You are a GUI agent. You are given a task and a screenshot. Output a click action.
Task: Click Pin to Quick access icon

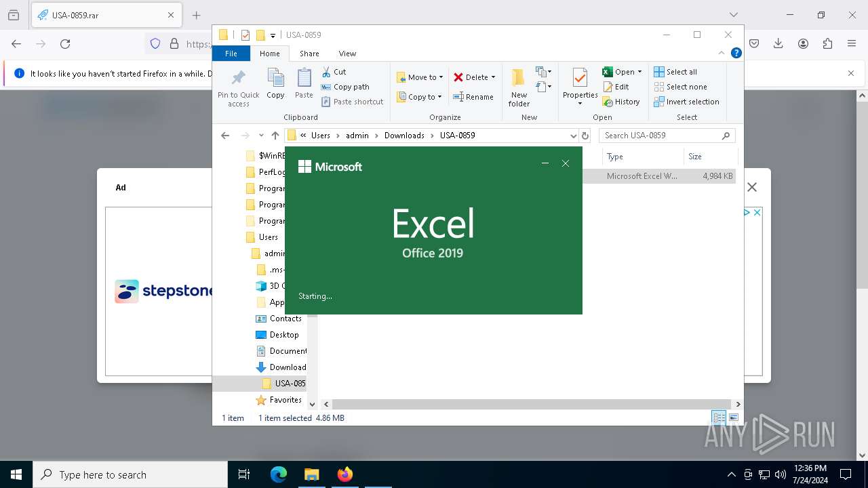click(238, 87)
